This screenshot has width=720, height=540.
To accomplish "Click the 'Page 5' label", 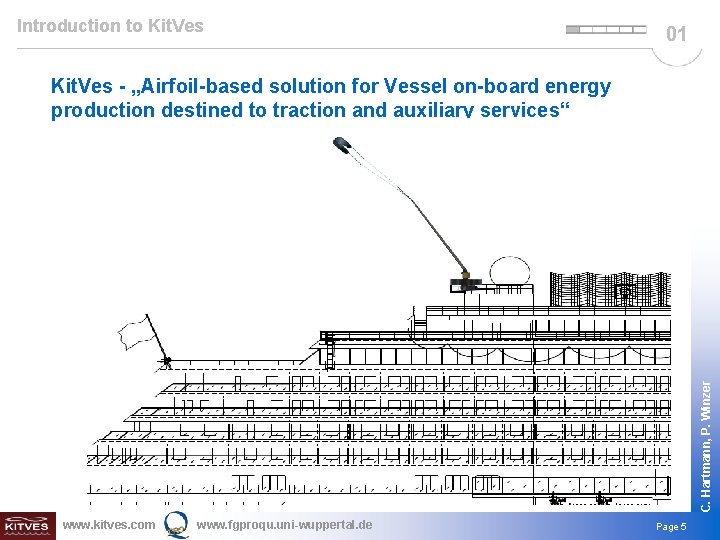I will pos(671,526).
